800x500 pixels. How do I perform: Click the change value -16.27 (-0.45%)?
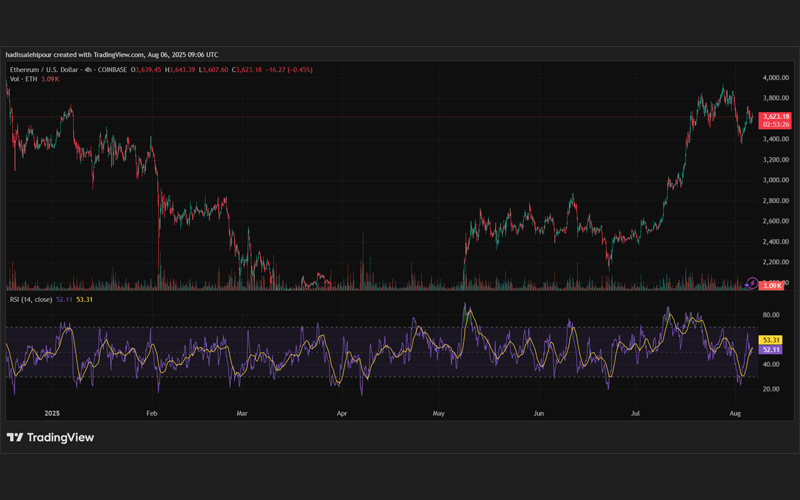pos(289,69)
